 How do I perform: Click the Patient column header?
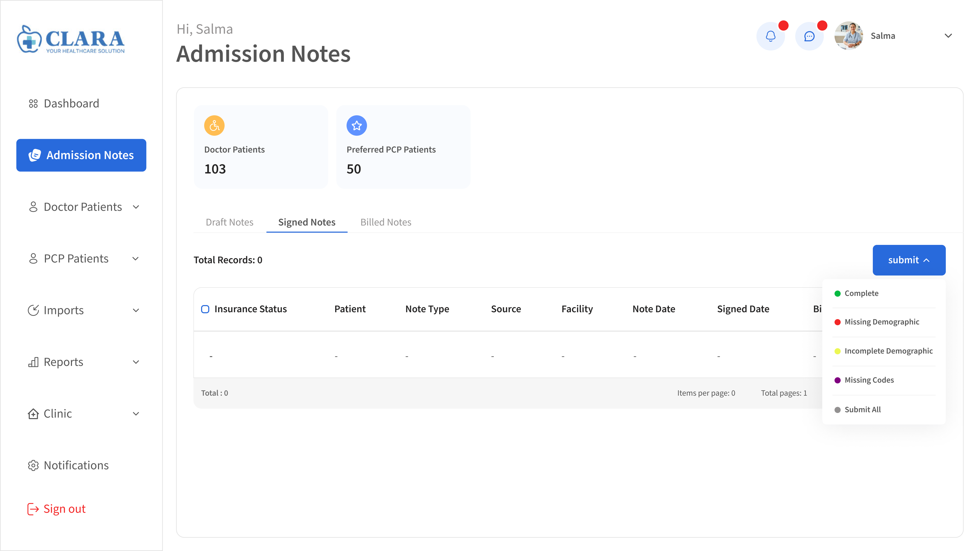click(350, 309)
